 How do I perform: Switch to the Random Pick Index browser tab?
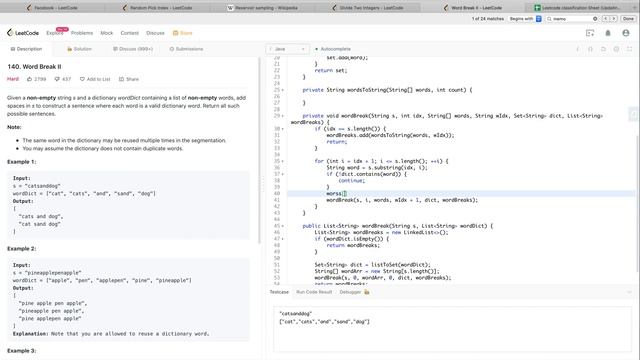158,7
